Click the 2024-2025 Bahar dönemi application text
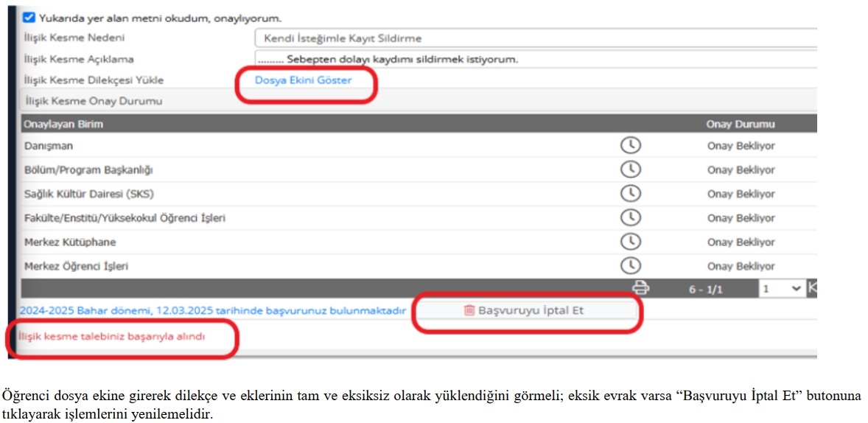868x423 pixels. coord(213,311)
